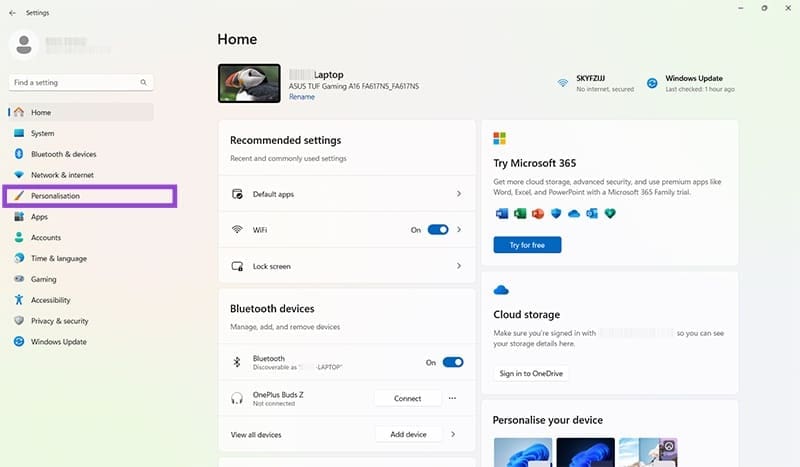Click the Time & language globe icon

(x=19, y=258)
